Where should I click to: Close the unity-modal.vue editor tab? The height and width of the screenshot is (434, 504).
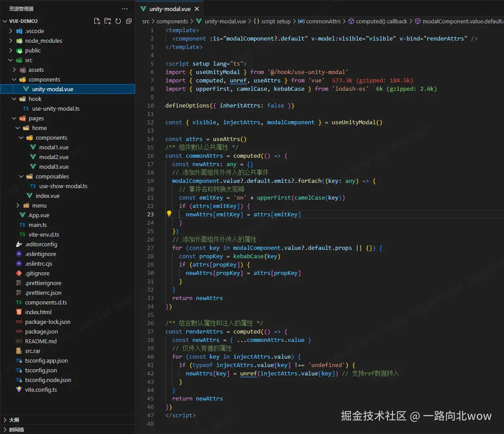coord(197,9)
